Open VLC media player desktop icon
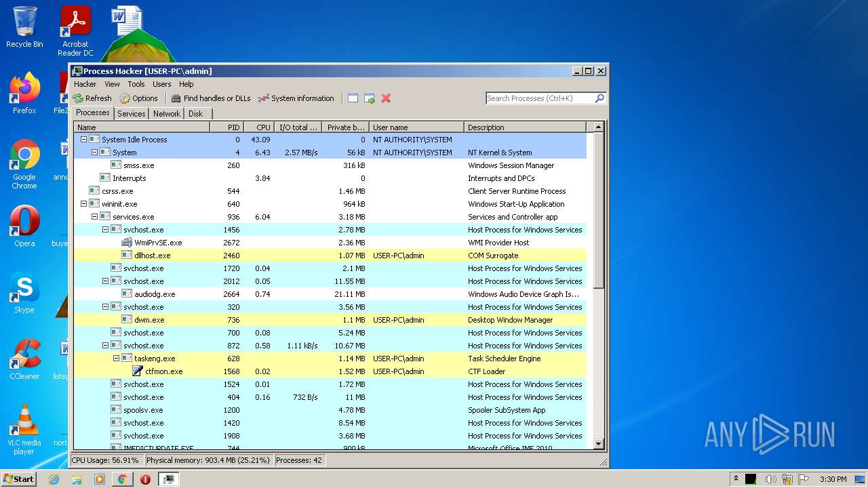The image size is (868, 488). 24,430
